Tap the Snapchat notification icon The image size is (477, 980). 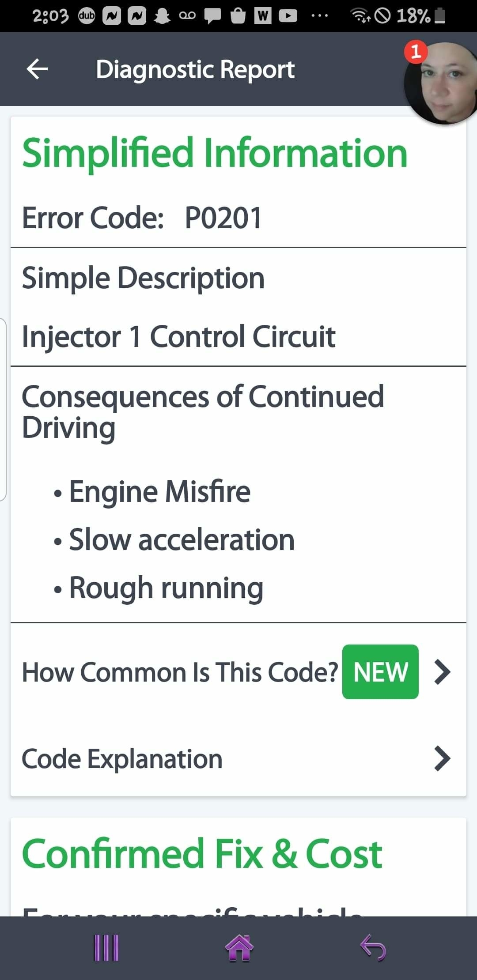(162, 16)
